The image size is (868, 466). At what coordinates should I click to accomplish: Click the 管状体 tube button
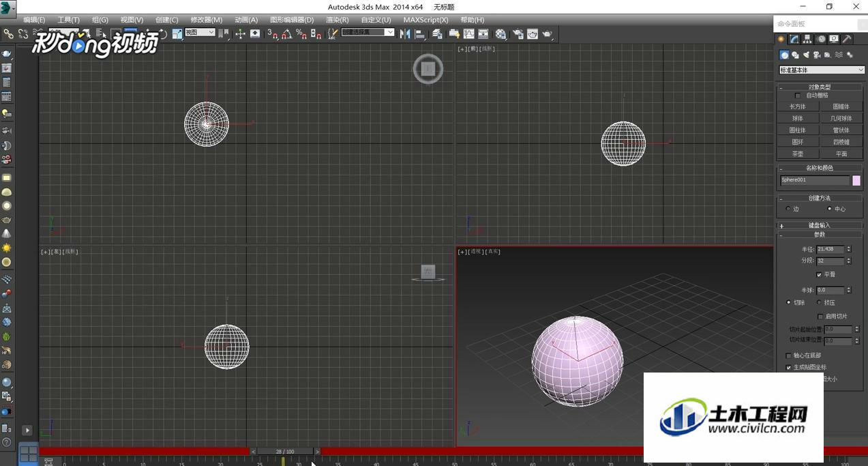841,130
